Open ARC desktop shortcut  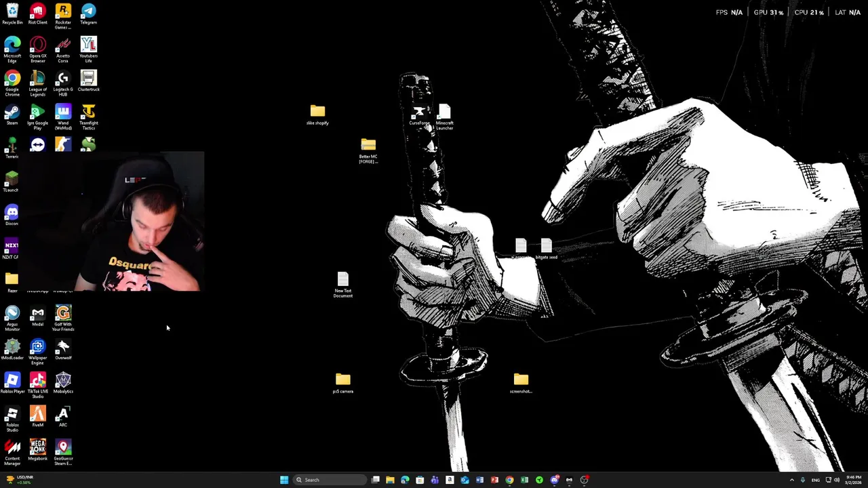pos(63,416)
